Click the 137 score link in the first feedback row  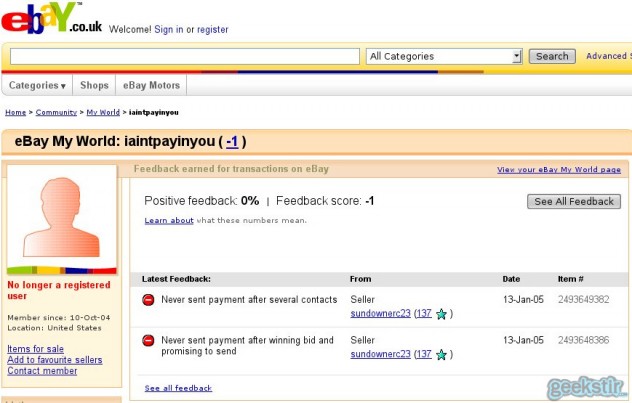point(424,314)
